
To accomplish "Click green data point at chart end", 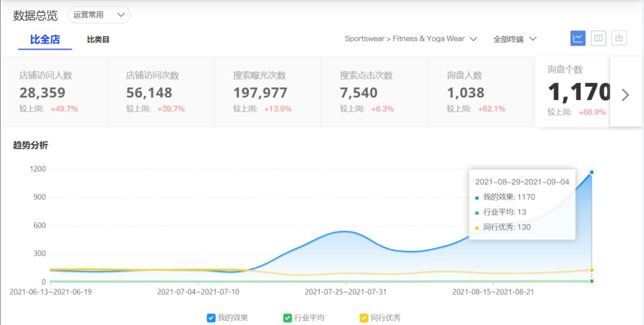I will (592, 281).
